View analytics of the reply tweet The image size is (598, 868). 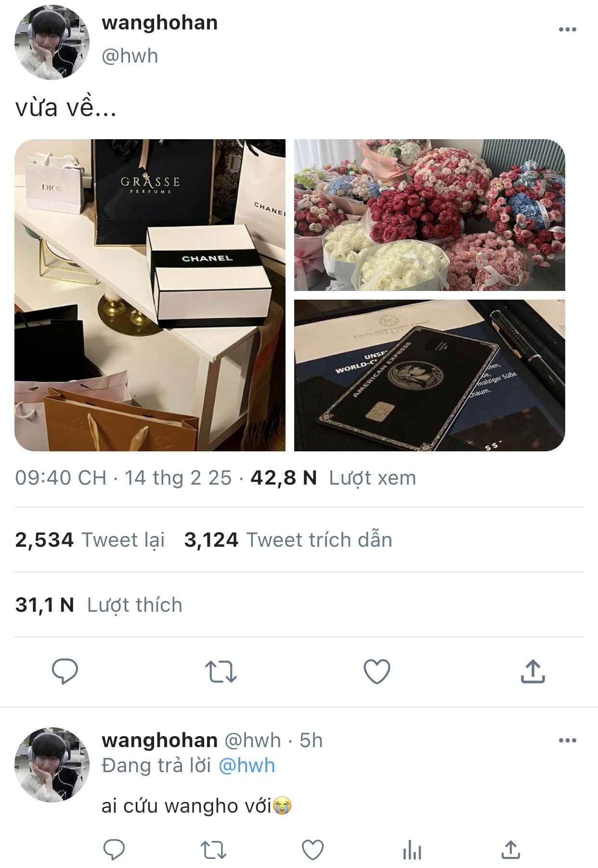[x=412, y=850]
